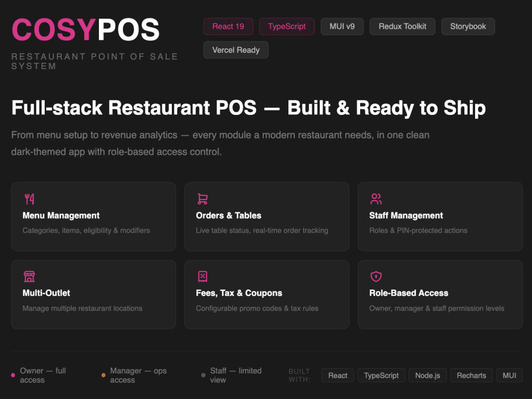Click the pink dot beside Owner
Screen dimensions: 532x399
[x=13, y=375]
